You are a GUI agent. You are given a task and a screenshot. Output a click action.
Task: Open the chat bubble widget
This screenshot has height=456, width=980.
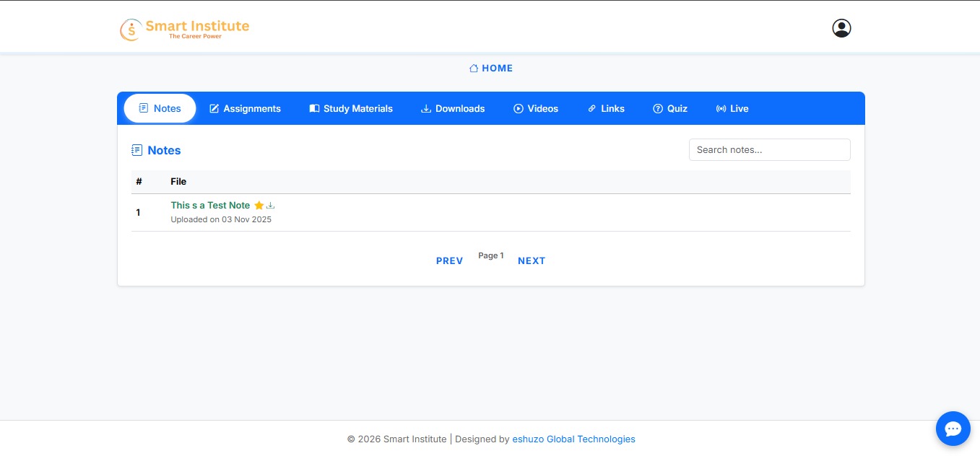click(x=953, y=429)
